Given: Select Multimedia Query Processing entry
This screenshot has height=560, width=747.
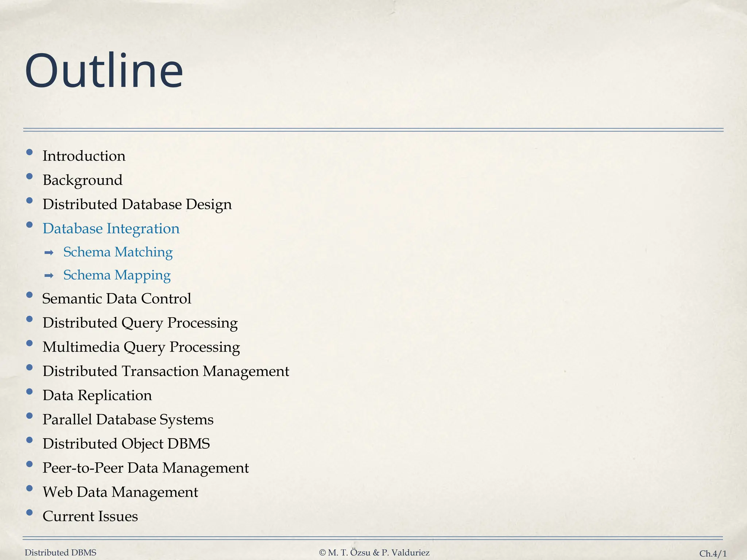Looking at the screenshot, I should (x=141, y=347).
